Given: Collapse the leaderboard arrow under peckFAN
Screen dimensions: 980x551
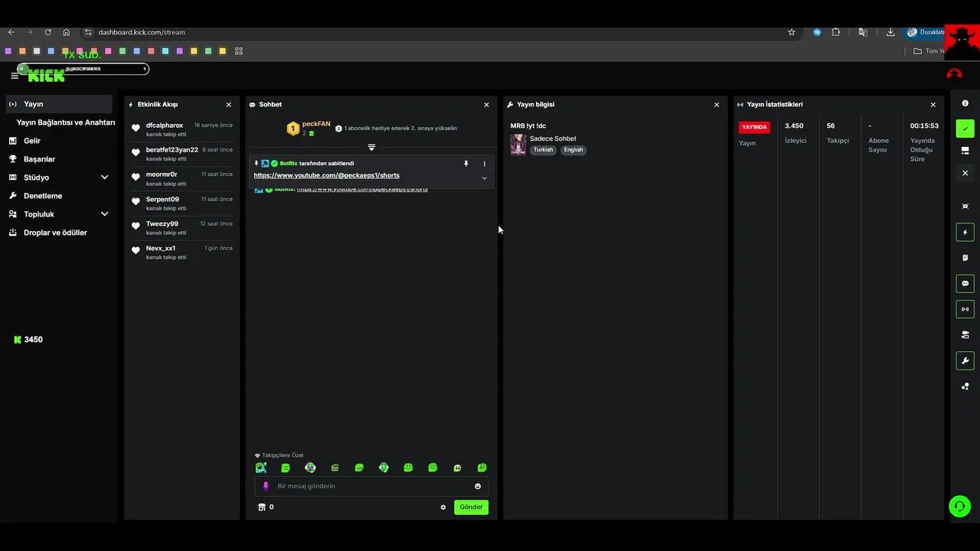Looking at the screenshot, I should [371, 147].
